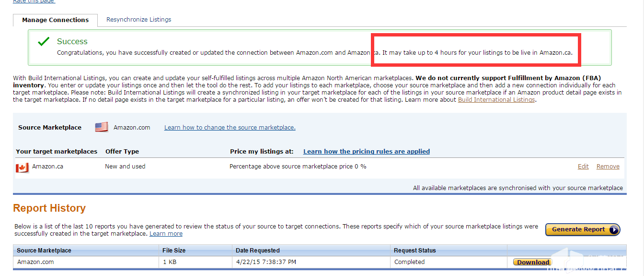Select the 1 KB file size cell
Screen dimensions: 644x276
point(195,262)
